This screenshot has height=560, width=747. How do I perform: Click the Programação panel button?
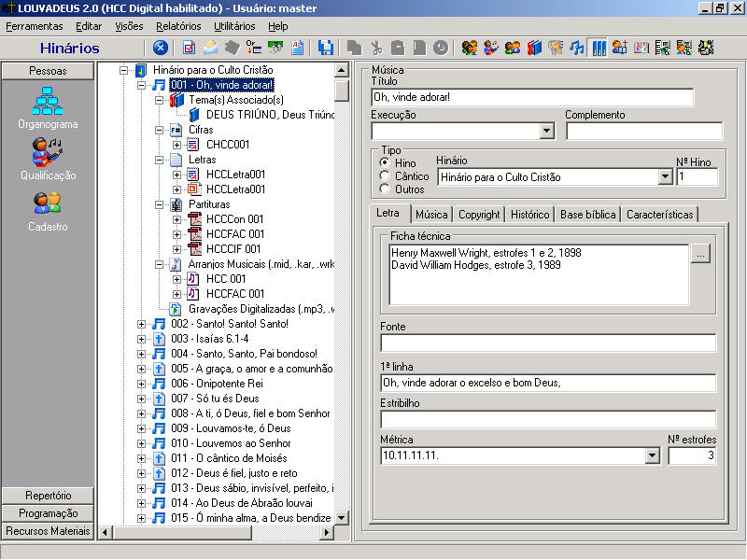coord(48,513)
